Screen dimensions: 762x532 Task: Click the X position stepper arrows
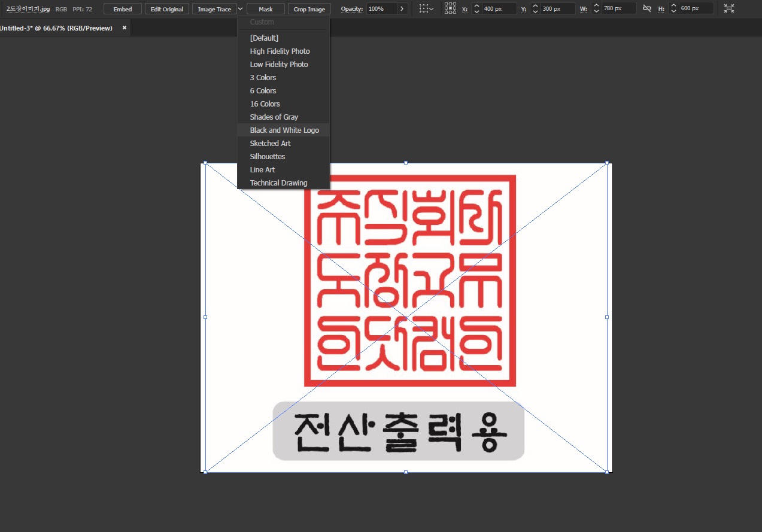[476, 9]
